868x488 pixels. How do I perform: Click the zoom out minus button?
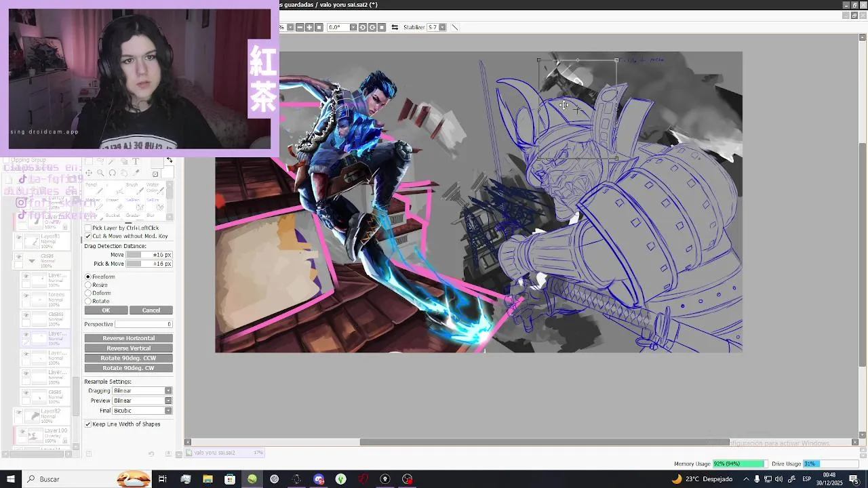pyautogui.click(x=300, y=27)
